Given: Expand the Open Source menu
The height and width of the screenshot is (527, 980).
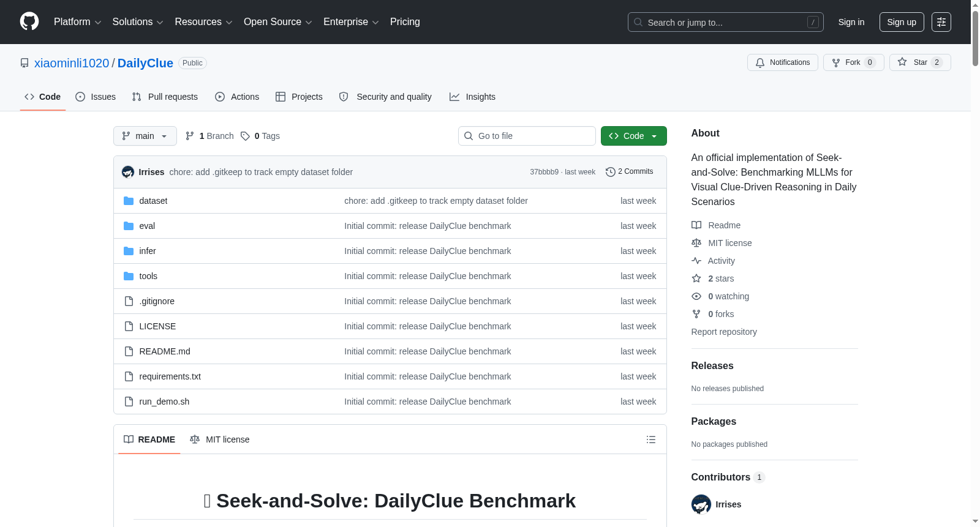Looking at the screenshot, I should coord(277,22).
